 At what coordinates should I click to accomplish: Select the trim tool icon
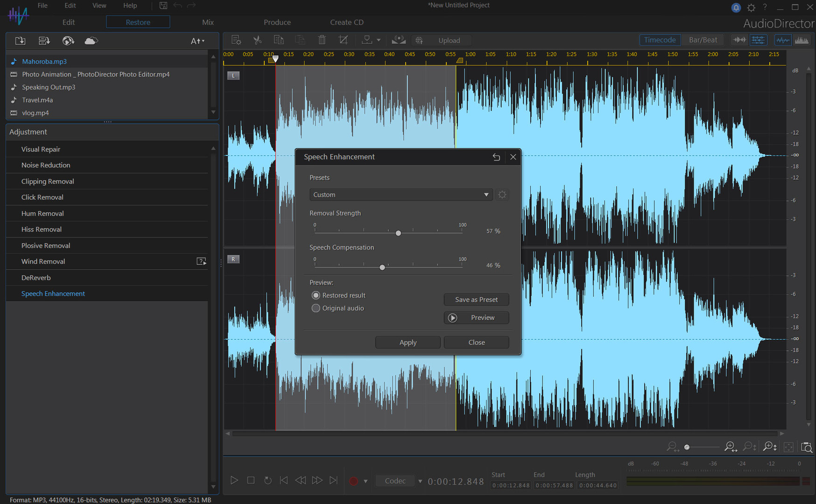343,40
